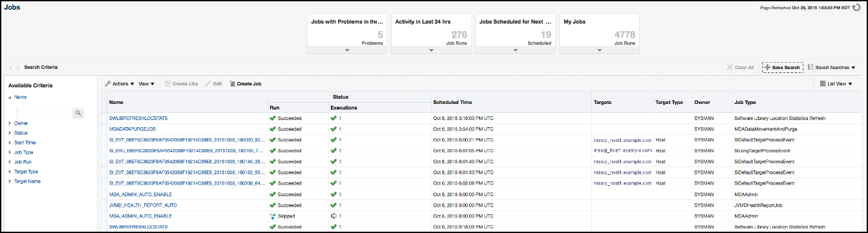Viewport: 868px width, 233px height.
Task: Expand the My Jobs tile arrow
Action: point(599,50)
